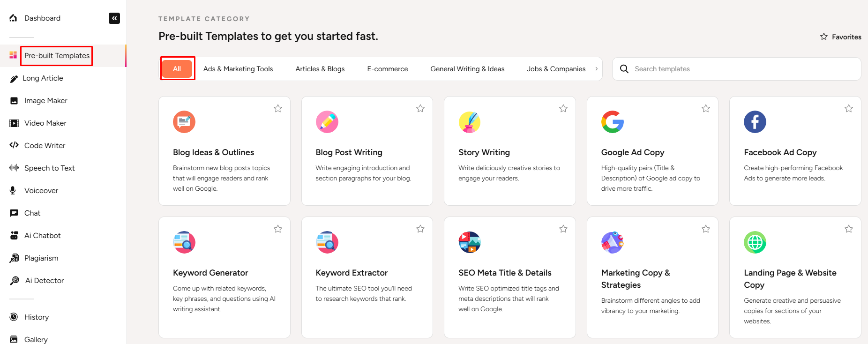The image size is (868, 344).
Task: Open the Story Writing template icon
Action: tap(470, 122)
